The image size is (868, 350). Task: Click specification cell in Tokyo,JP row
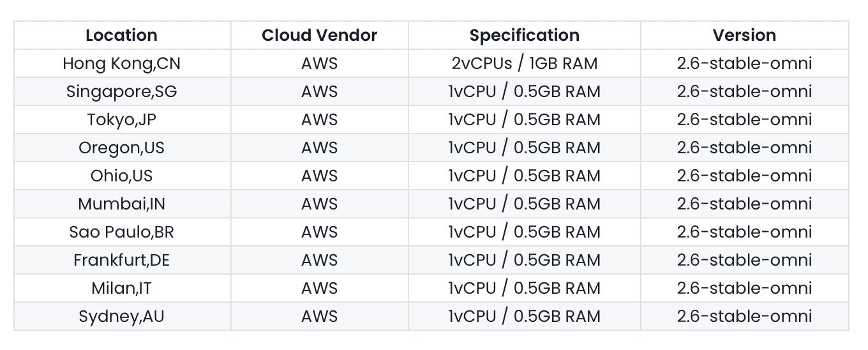[524, 119]
